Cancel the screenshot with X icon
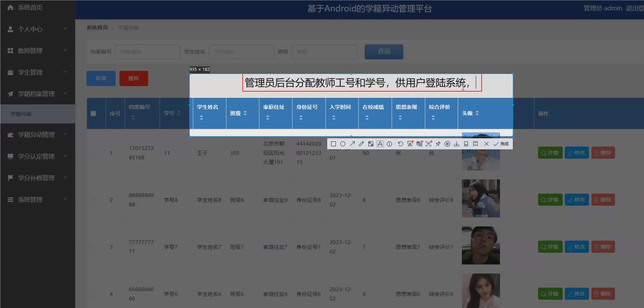 point(486,144)
